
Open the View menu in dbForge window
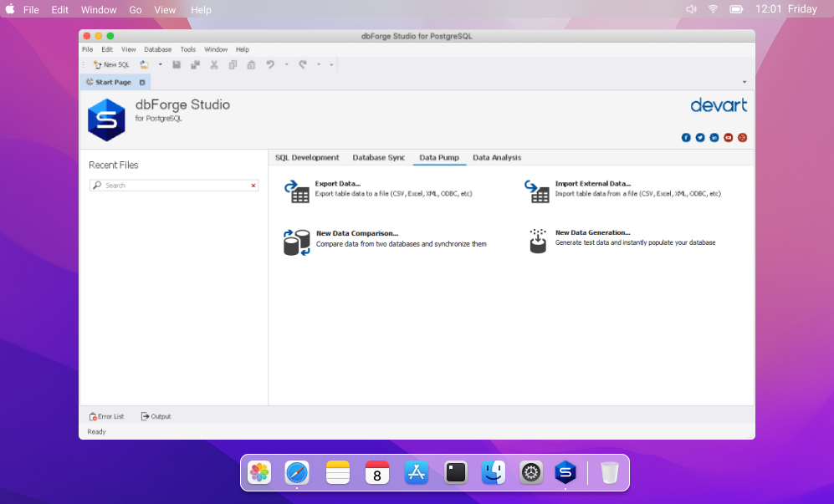[128, 49]
